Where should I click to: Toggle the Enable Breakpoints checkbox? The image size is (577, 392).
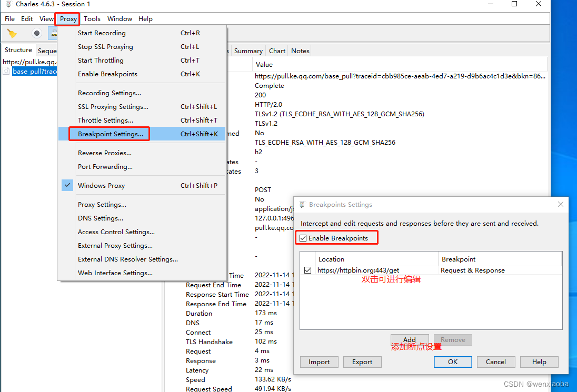pos(303,238)
